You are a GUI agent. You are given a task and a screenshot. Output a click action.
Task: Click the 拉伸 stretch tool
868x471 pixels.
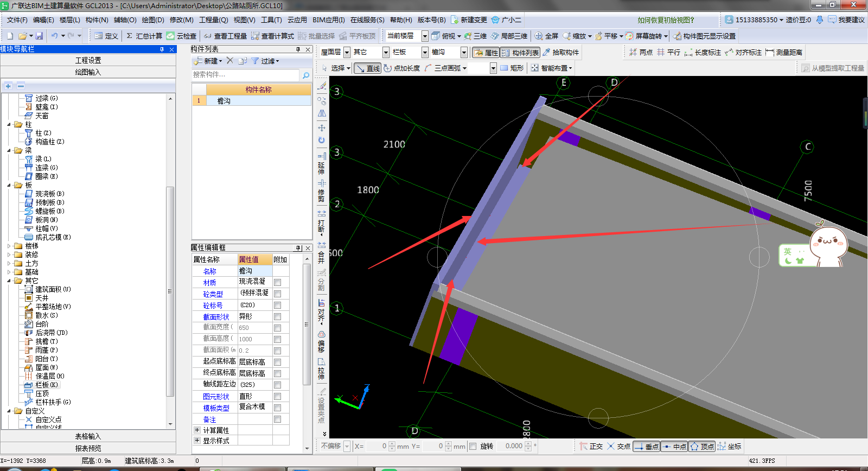coord(322,368)
